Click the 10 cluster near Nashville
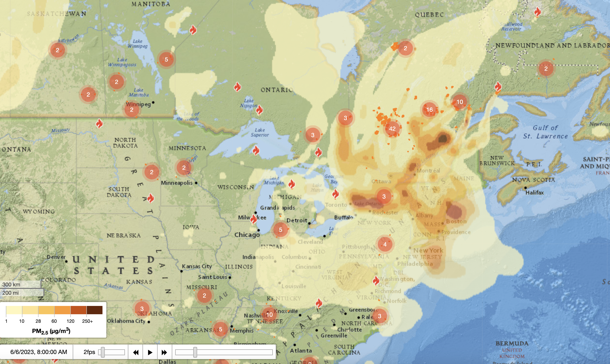This screenshot has height=364, width=610. click(269, 314)
